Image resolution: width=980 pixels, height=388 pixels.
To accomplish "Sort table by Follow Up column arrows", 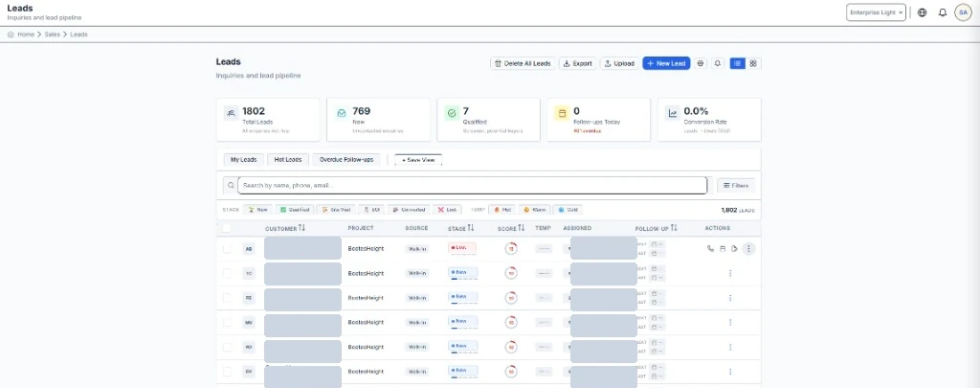I will coord(674,228).
